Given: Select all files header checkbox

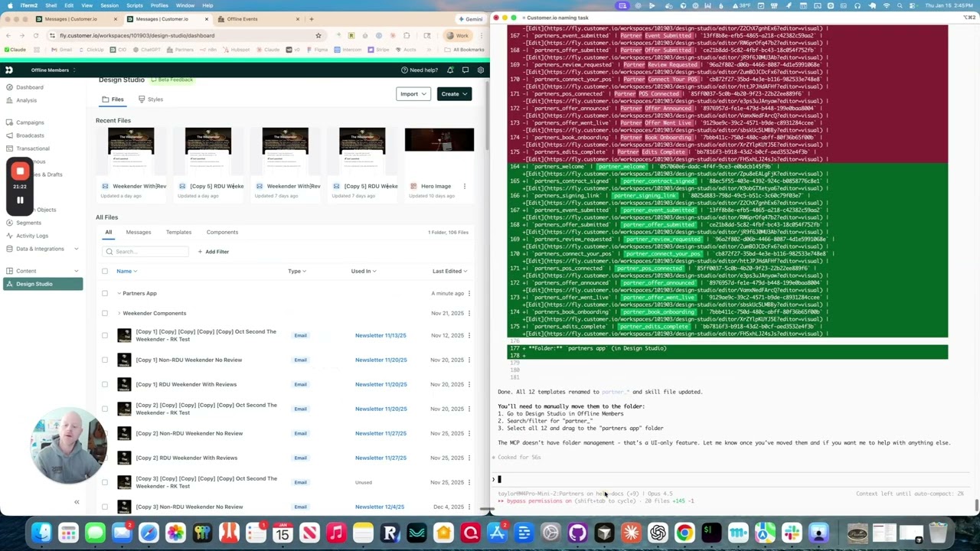Looking at the screenshot, I should (x=105, y=271).
